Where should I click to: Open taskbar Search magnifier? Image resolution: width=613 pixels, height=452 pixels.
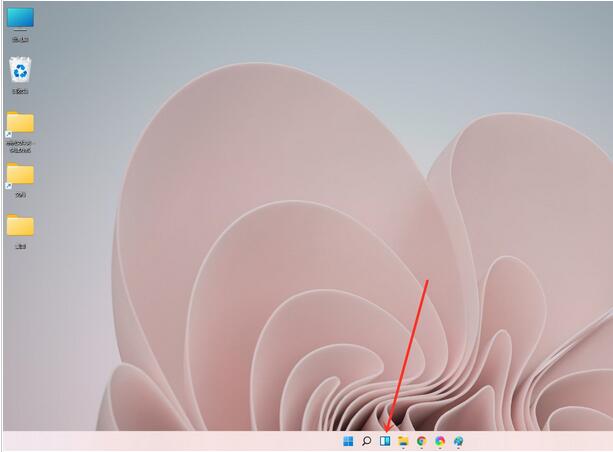point(367,441)
